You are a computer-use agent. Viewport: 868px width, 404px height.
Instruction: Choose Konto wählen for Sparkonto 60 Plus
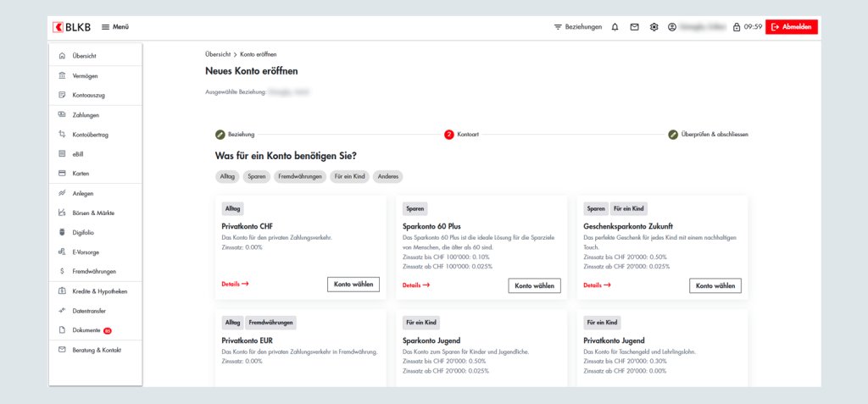534,285
